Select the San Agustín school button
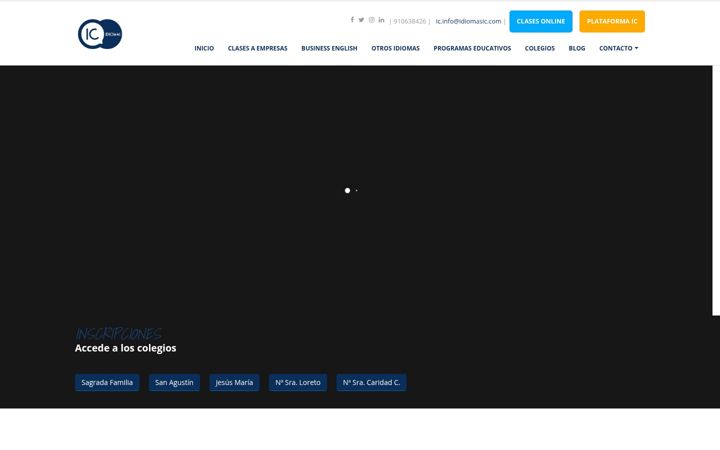 point(174,382)
